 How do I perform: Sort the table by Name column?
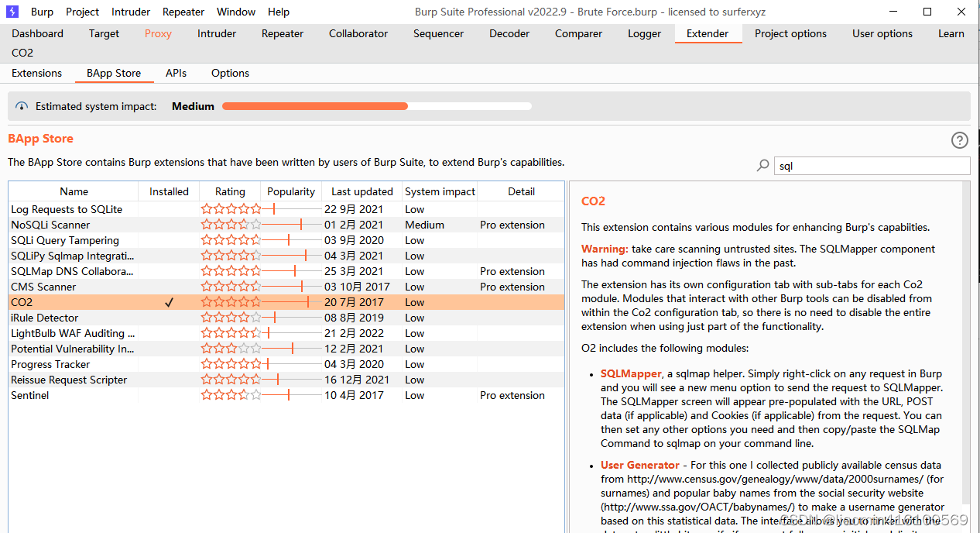point(74,191)
